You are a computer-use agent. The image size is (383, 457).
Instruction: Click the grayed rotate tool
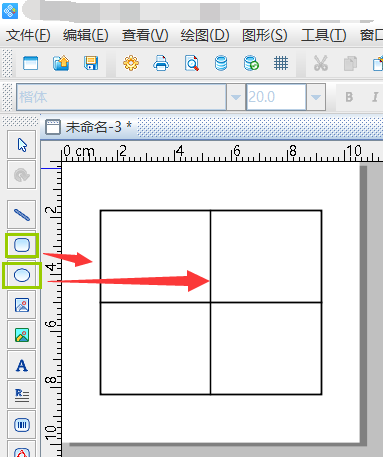(x=22, y=175)
